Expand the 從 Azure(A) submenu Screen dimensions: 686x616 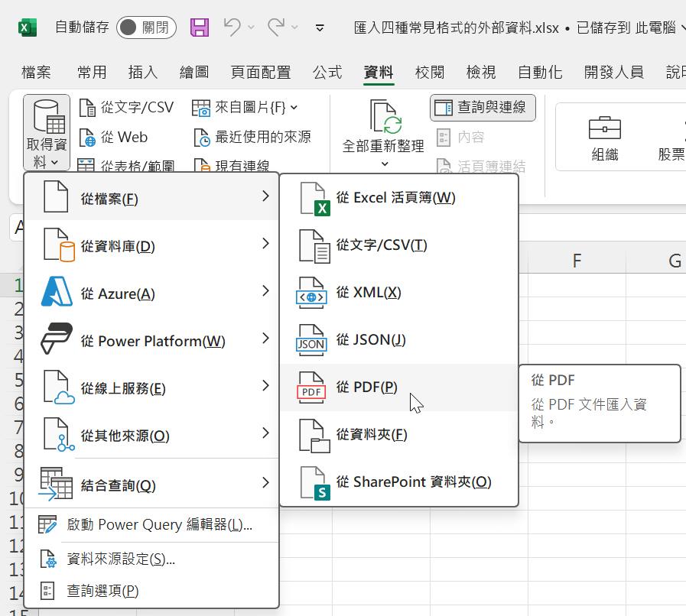(x=153, y=293)
